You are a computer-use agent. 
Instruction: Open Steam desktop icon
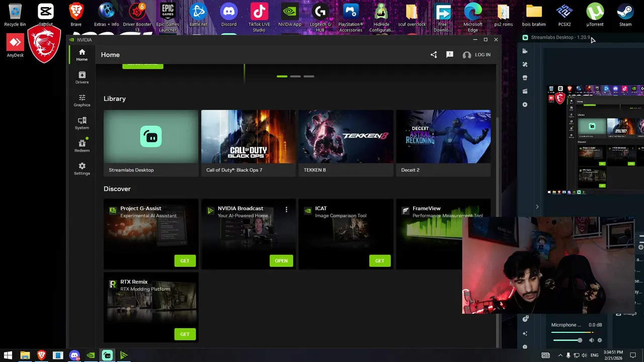(625, 15)
